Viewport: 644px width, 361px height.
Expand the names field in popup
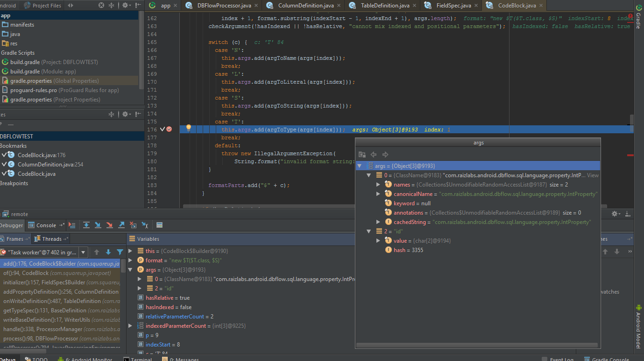pyautogui.click(x=378, y=185)
